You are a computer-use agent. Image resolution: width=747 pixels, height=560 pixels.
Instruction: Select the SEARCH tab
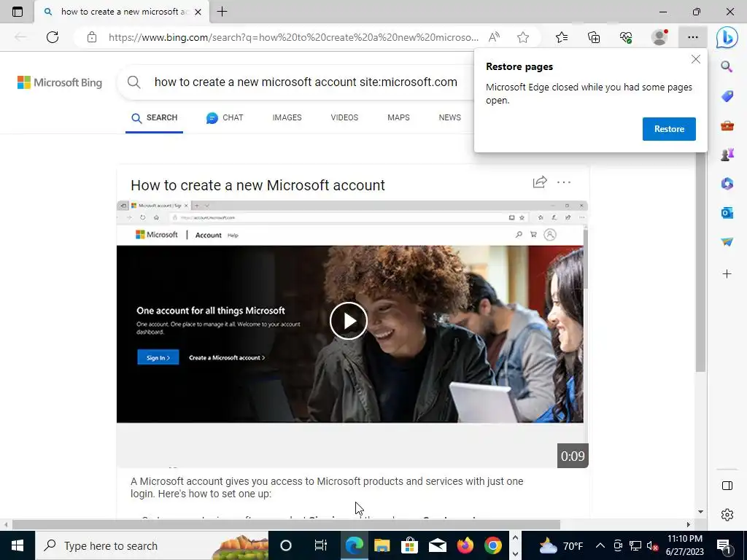pos(155,117)
